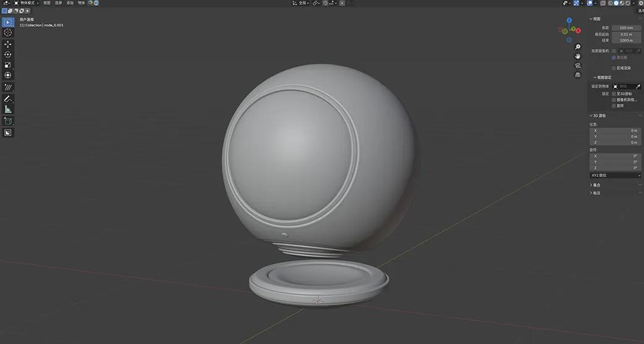Open the overlays options dropdown arrow

(x=596, y=3)
